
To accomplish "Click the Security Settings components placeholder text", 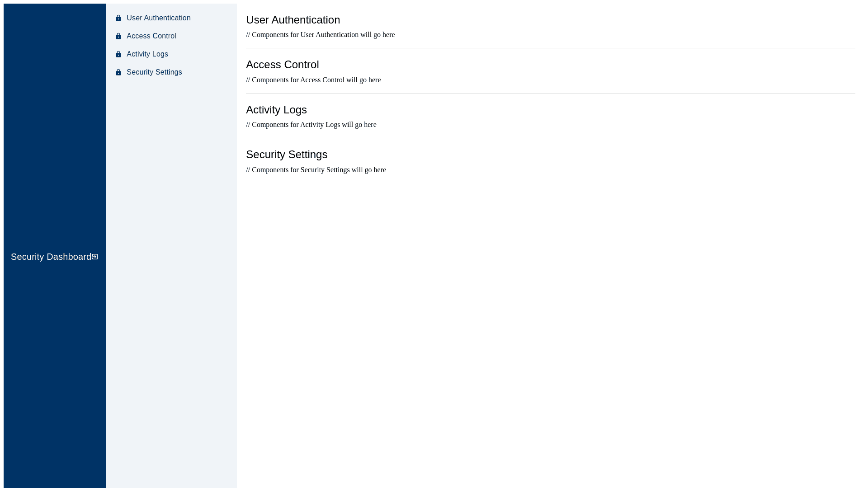I will pos(316,170).
